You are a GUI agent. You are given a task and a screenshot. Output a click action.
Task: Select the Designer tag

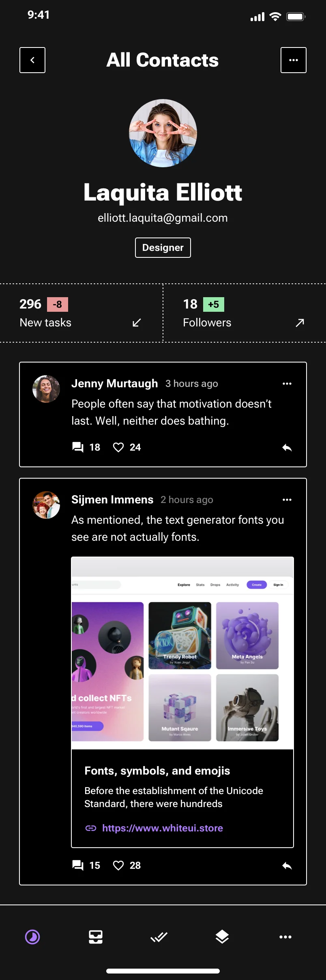pyautogui.click(x=163, y=248)
